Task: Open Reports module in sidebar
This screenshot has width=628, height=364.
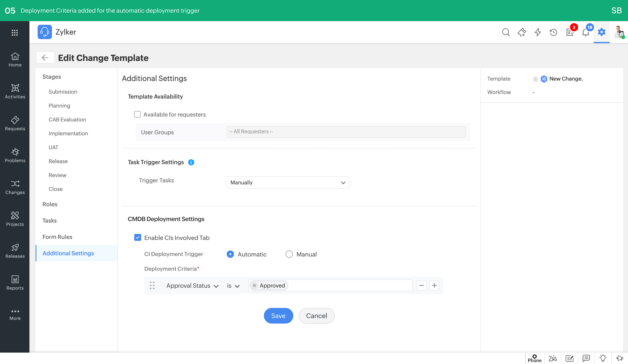Action: 15,283
